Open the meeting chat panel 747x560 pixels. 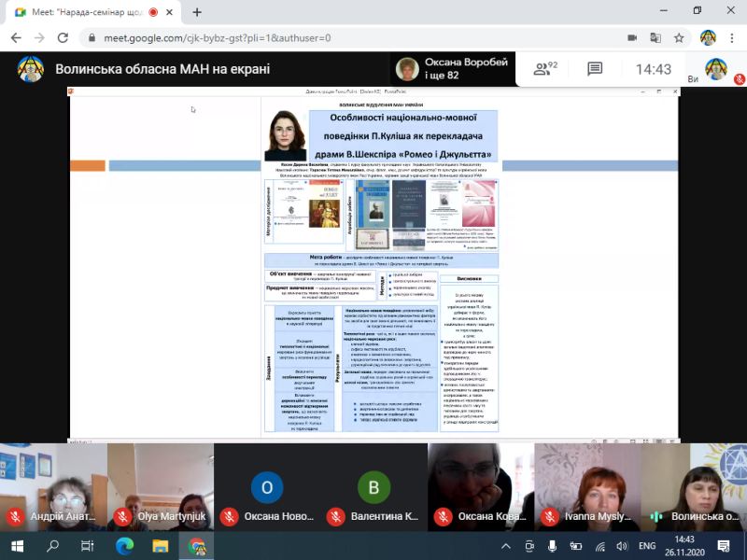595,69
